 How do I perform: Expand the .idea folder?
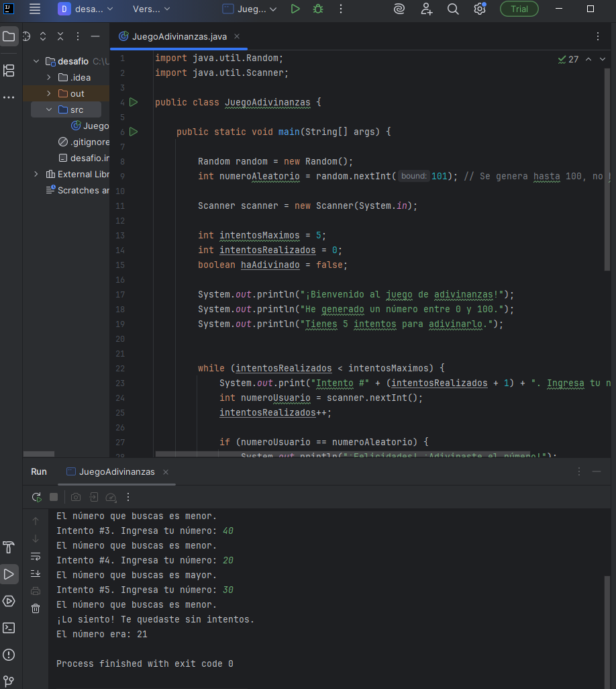pos(49,77)
